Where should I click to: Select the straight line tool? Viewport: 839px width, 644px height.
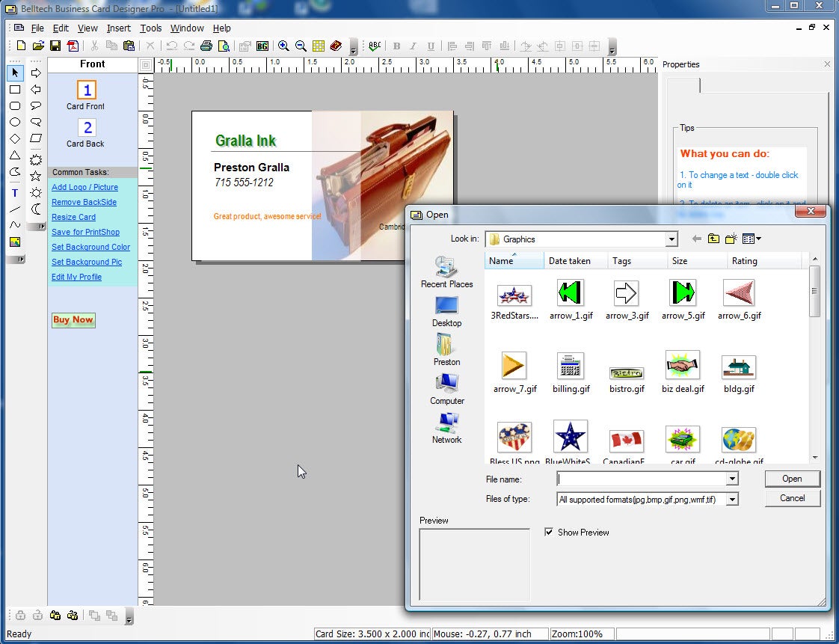tap(15, 209)
